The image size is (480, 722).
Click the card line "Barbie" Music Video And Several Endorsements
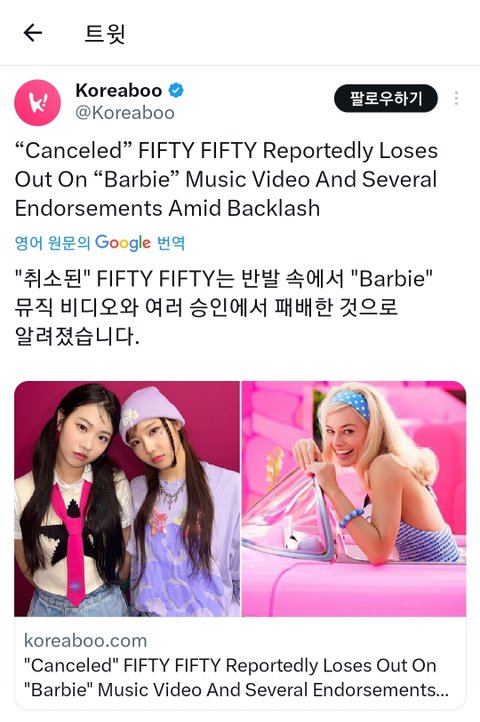coord(235,690)
